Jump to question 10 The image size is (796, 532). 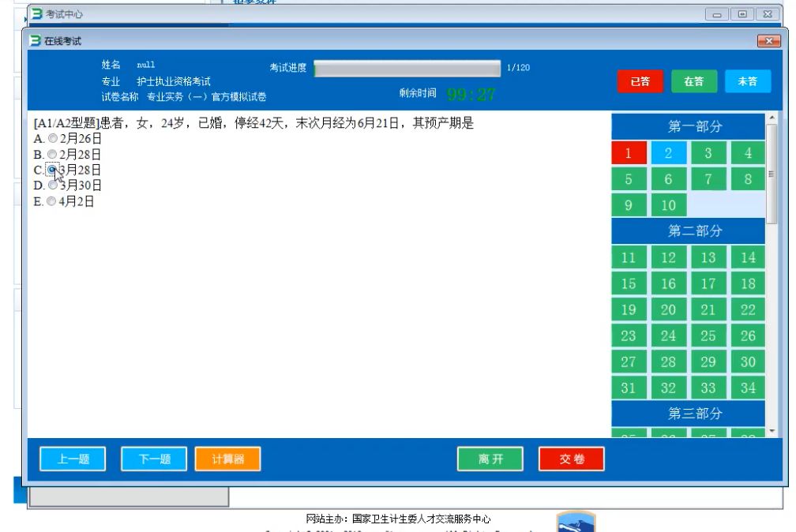669,205
